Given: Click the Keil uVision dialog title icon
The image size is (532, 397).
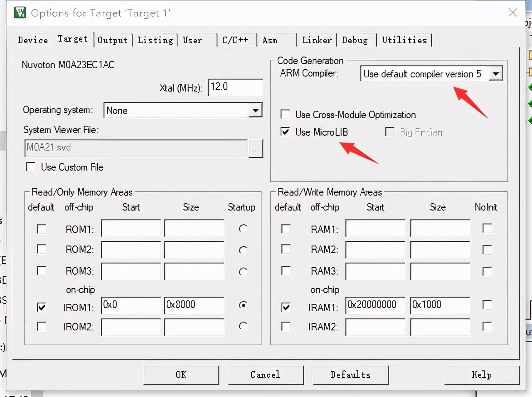Looking at the screenshot, I should pos(20,12).
